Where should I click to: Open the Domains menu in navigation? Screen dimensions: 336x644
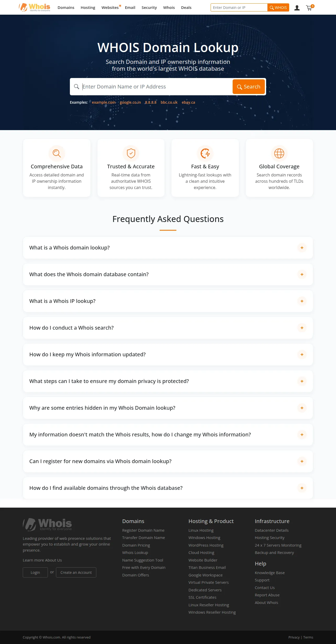[x=66, y=8]
